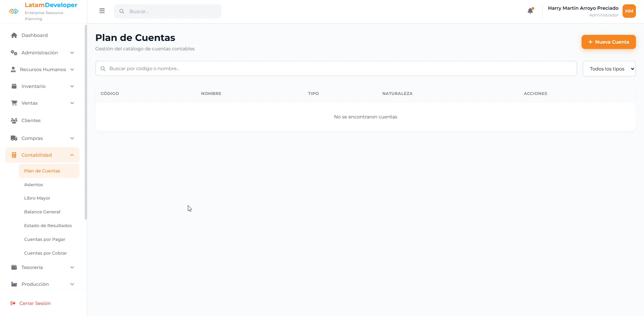The width and height of the screenshot is (644, 316).
Task: Click the magnifier icon in top search bar
Action: (x=122, y=11)
